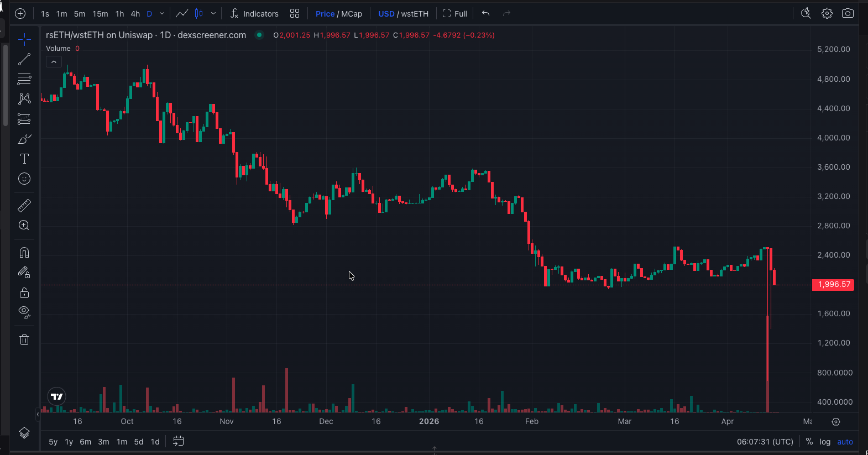Select the measure ruler tool
Screen dimensions: 868x455
24,205
